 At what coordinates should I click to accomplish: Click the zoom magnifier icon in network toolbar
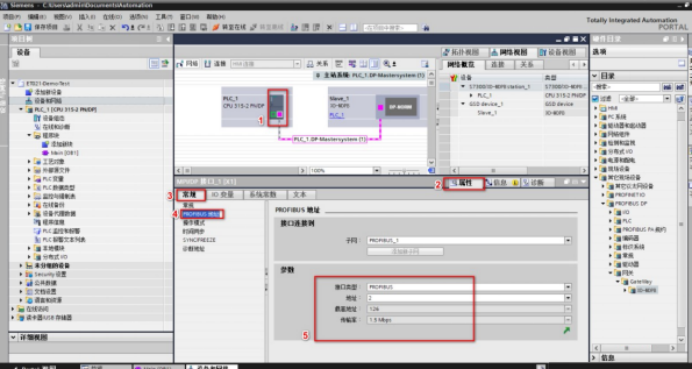point(387,64)
